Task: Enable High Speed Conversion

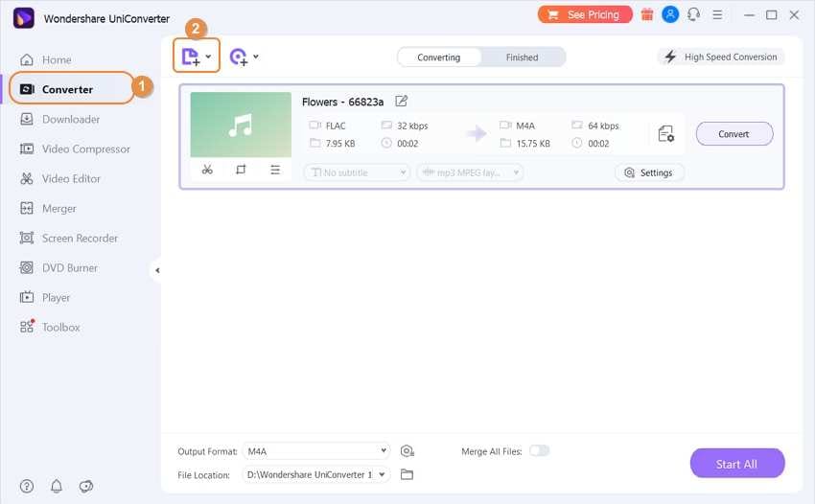Action: pos(721,57)
